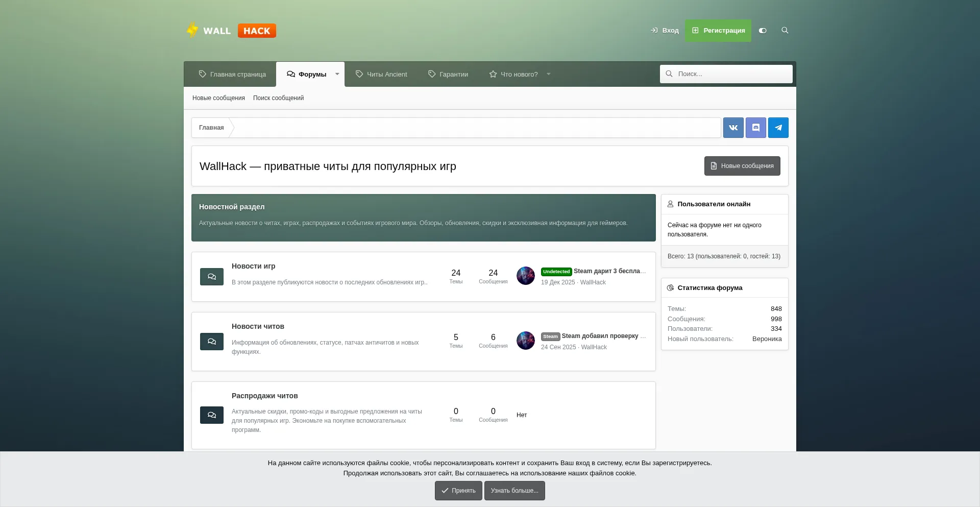The image size is (980, 507).
Task: Click the WallHack logo
Action: [231, 31]
